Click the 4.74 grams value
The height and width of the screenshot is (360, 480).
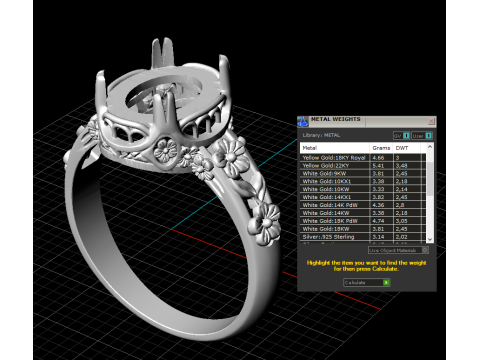(378, 221)
